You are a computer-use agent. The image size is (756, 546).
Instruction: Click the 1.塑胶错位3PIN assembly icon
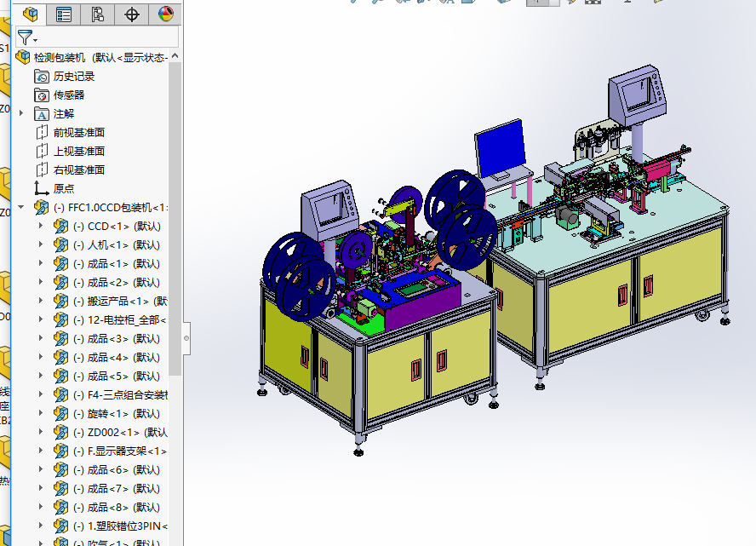[x=60, y=526]
